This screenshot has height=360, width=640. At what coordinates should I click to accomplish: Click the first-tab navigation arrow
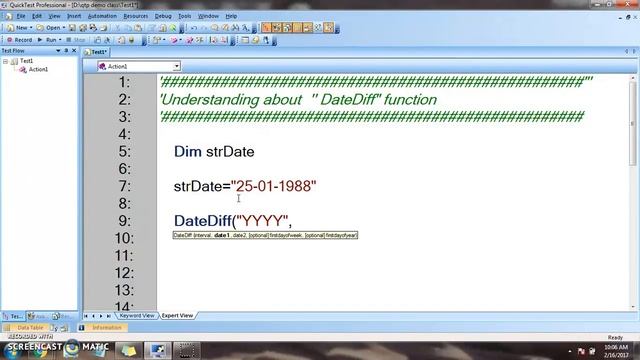[86, 316]
